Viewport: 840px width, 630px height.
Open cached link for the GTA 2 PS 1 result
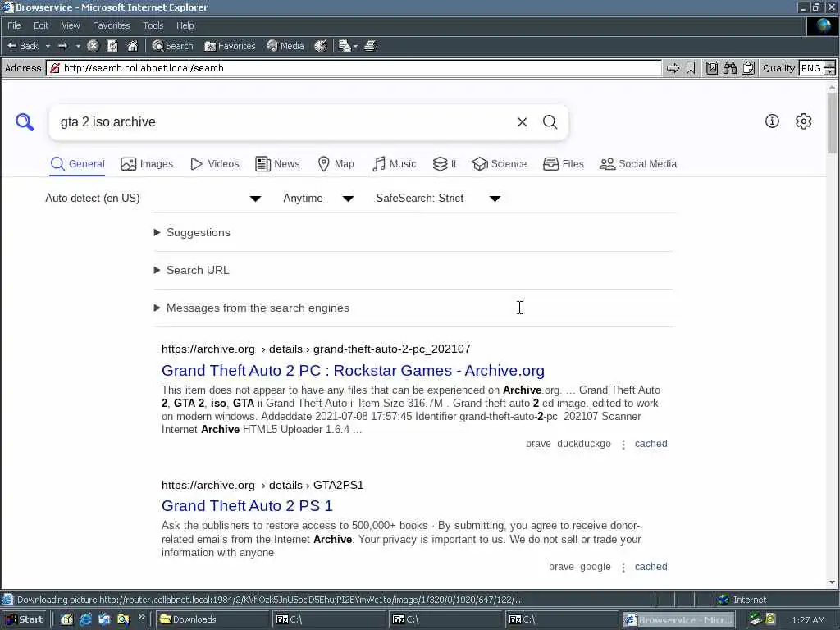[651, 567]
